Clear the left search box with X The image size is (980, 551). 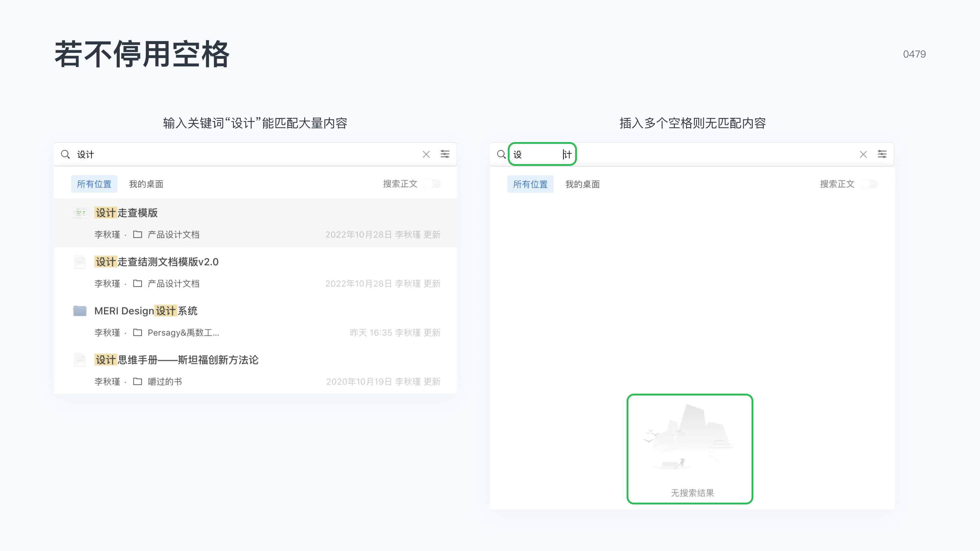click(x=426, y=154)
